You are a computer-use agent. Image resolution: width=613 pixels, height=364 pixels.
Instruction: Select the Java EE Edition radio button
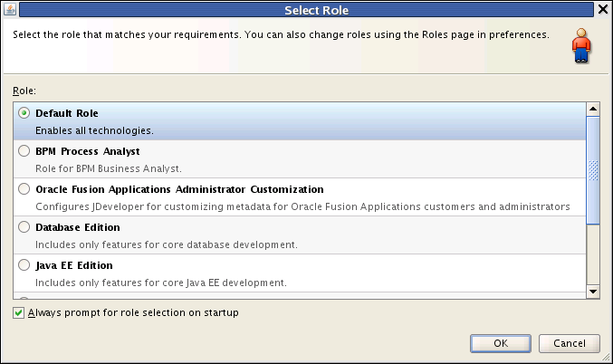tap(24, 264)
